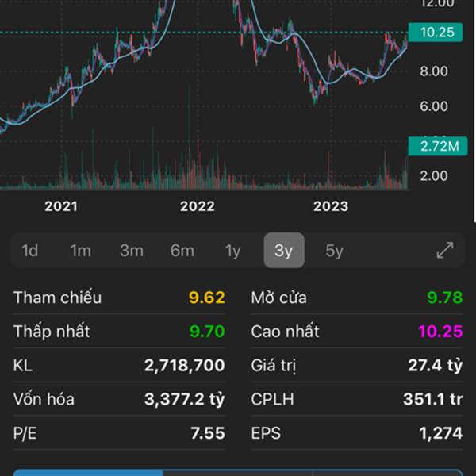Viewport: 476px width, 476px height.
Task: Tap the 2022 year axis label
Action: 198,206
